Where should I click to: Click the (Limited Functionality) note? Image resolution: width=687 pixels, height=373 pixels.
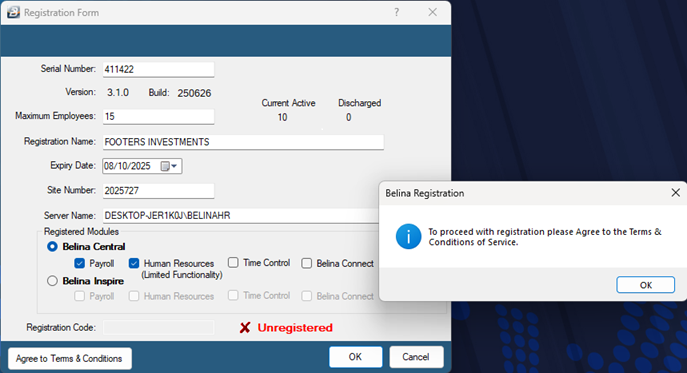(x=182, y=275)
